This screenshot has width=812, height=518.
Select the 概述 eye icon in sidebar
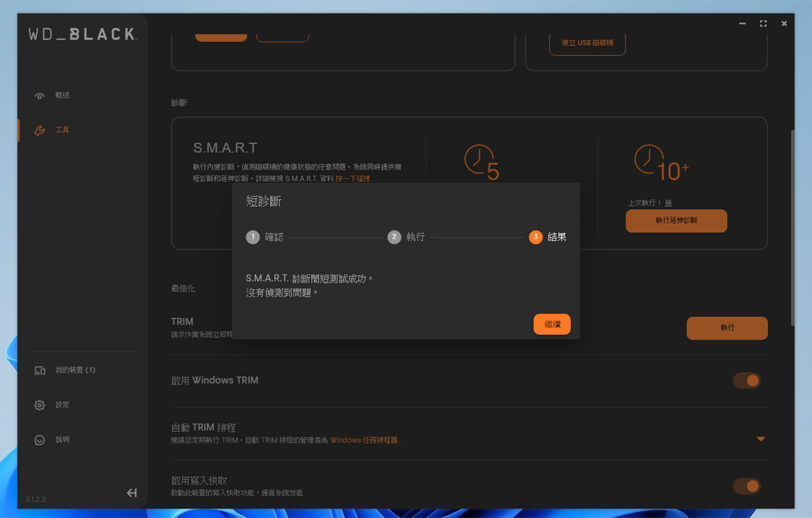tap(39, 95)
